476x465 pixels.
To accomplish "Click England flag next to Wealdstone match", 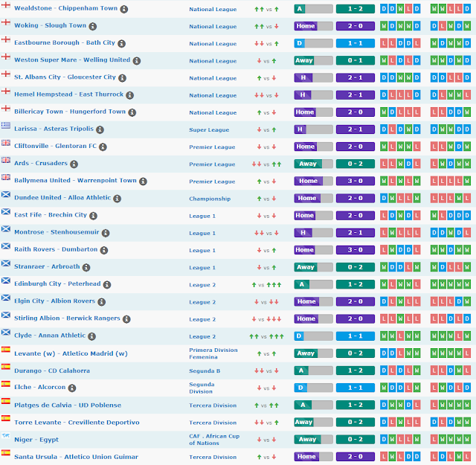I will (5, 5).
